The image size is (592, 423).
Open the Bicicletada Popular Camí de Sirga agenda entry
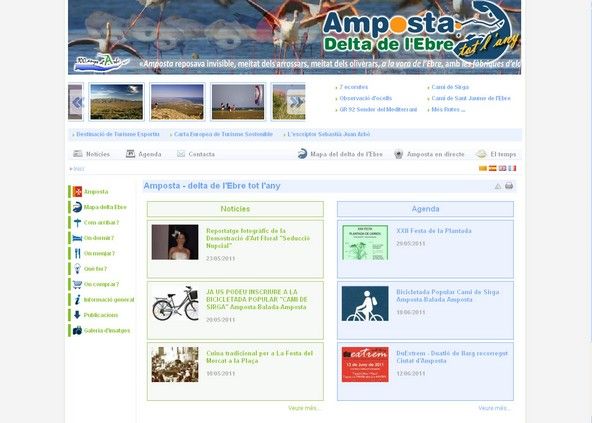click(x=448, y=296)
